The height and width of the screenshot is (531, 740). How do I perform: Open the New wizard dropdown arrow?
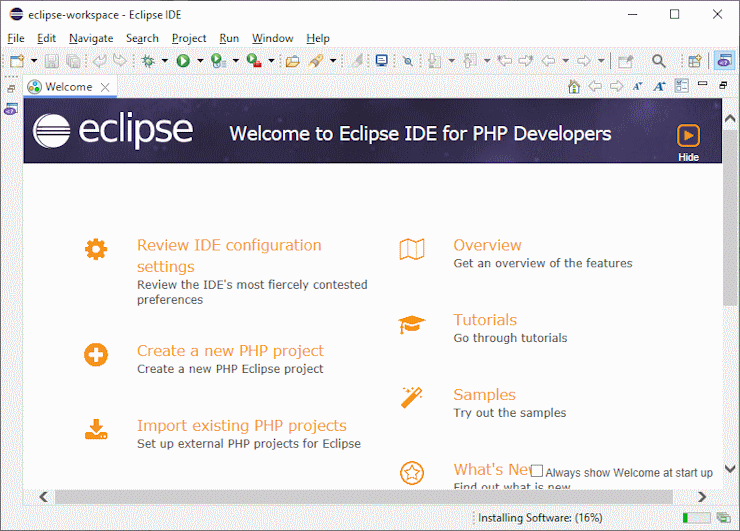pyautogui.click(x=34, y=61)
